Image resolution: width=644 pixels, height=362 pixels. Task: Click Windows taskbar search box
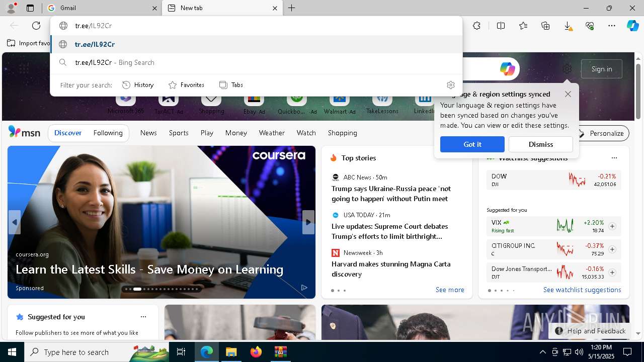pos(97,352)
